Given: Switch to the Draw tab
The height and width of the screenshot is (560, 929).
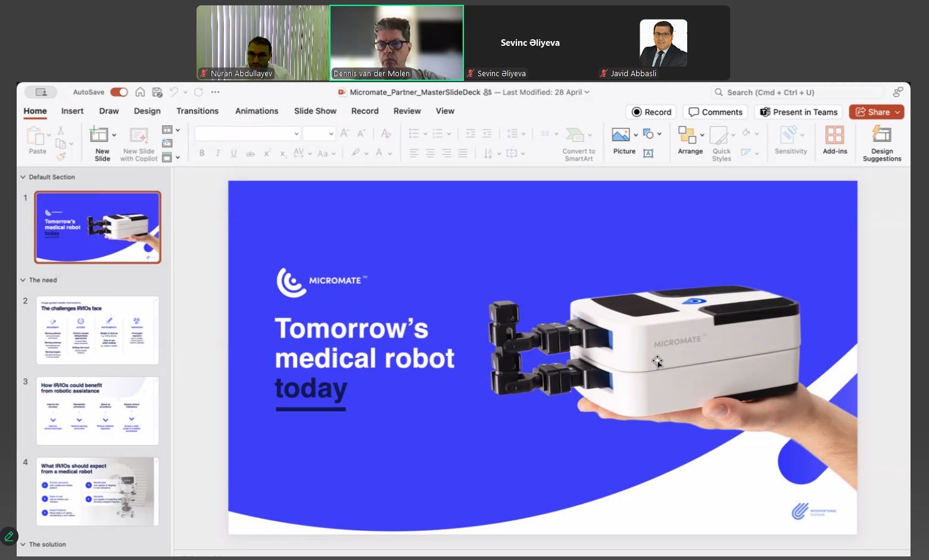Looking at the screenshot, I should [x=109, y=111].
